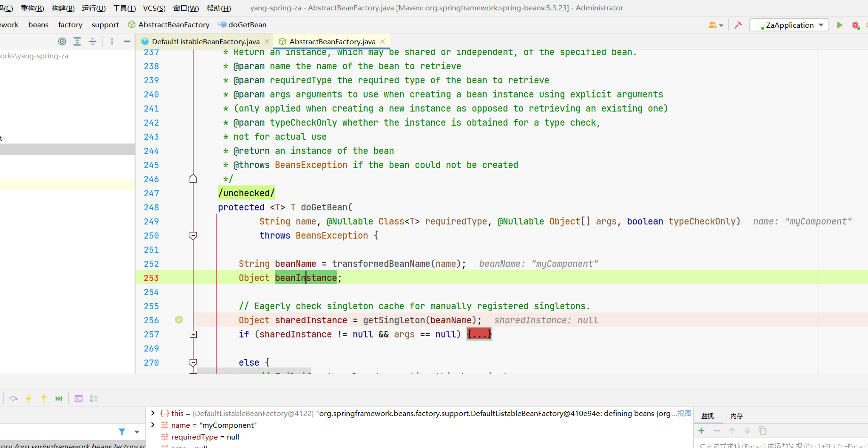Viewport: 868px width, 448px height.
Task: Open the 窗口(W) window menu
Action: pos(186,8)
